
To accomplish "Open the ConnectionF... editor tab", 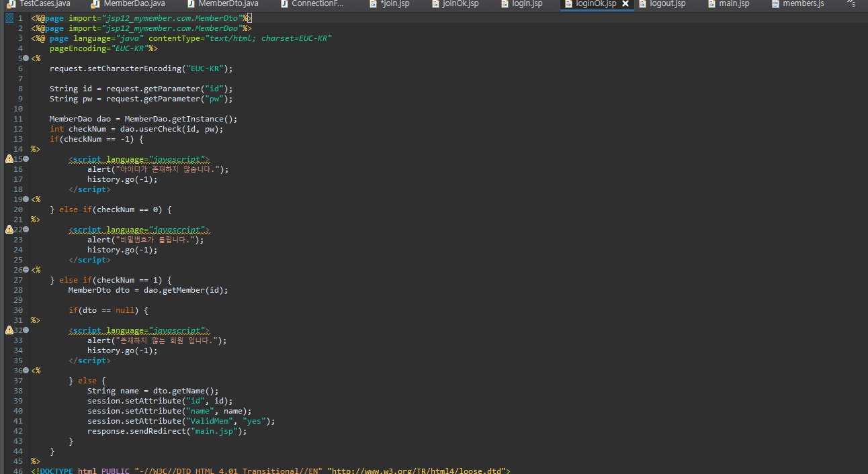I will (312, 4).
